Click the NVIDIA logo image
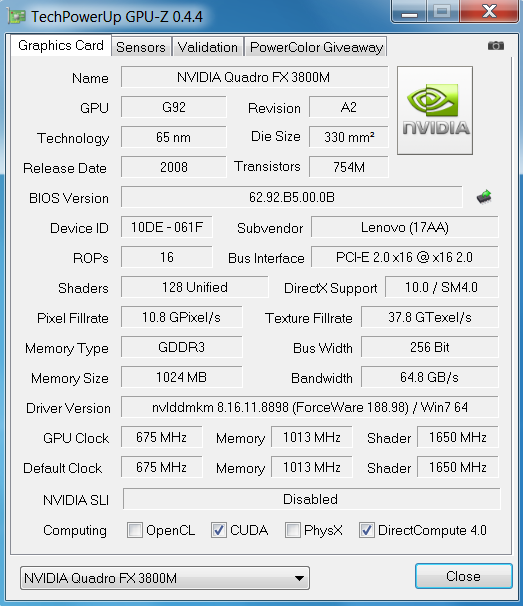Image resolution: width=523 pixels, height=606 pixels. point(435,110)
